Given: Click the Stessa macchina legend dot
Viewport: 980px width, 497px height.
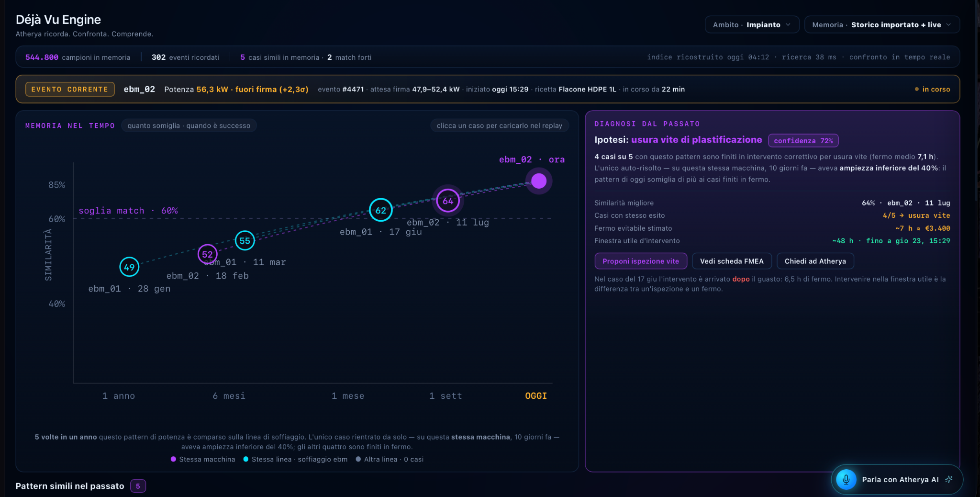Looking at the screenshot, I should tap(173, 459).
